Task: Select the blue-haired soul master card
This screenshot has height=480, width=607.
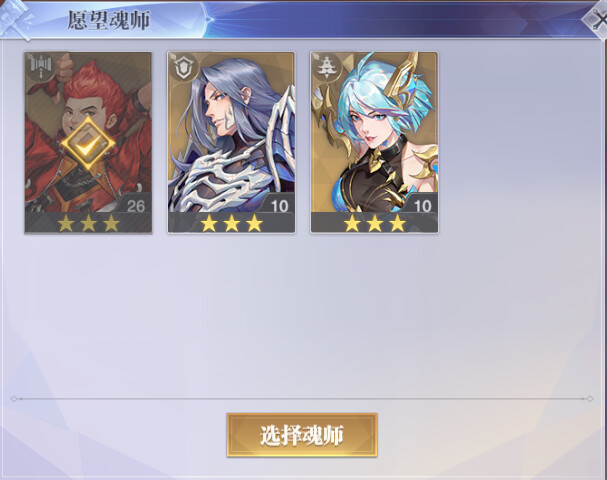Action: tap(374, 142)
